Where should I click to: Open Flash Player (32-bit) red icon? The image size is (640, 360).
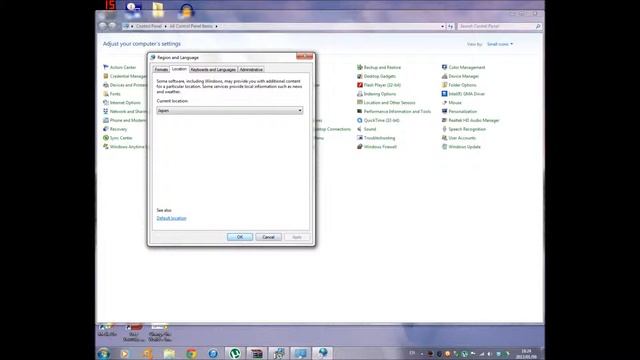point(360,85)
